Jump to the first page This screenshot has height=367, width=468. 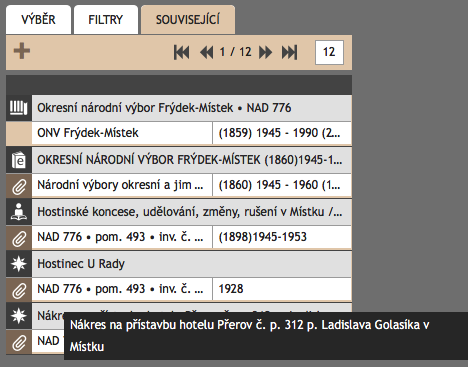(x=182, y=52)
